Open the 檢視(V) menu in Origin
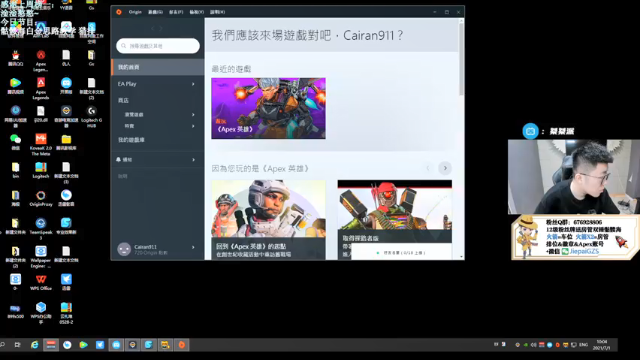 196,12
